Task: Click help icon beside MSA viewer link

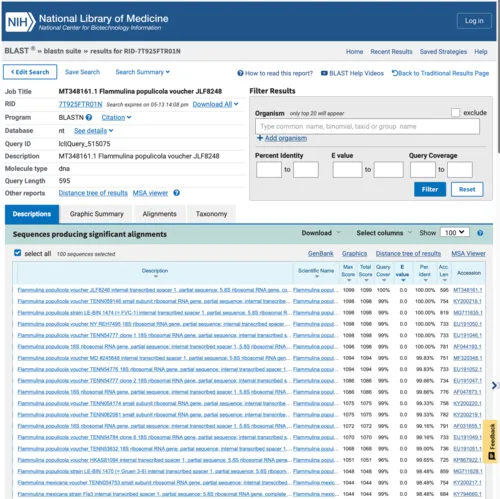Action: tap(177, 193)
